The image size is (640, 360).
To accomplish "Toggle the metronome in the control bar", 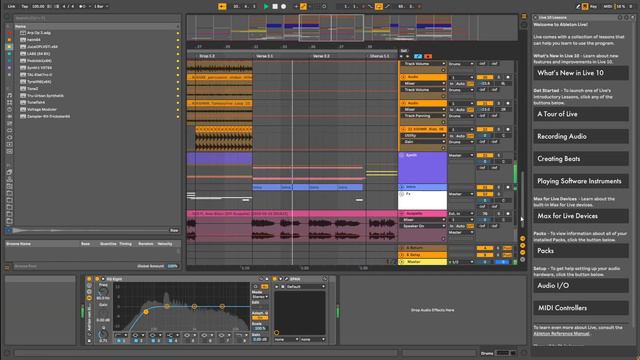I will [82, 7].
